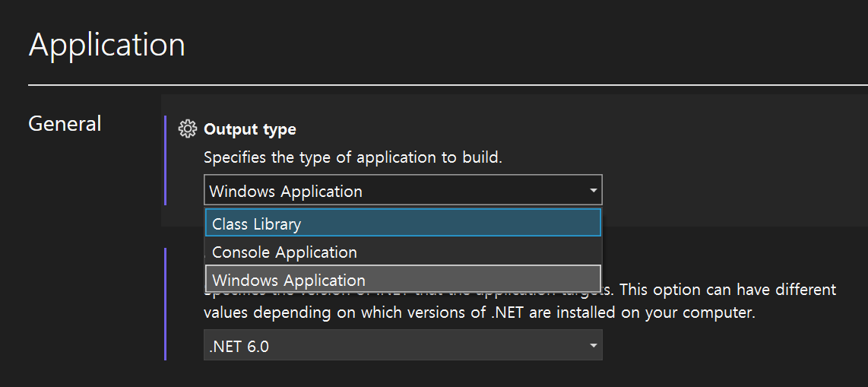The height and width of the screenshot is (387, 868).
Task: Click the "Specifies the type of application" description
Action: [353, 158]
